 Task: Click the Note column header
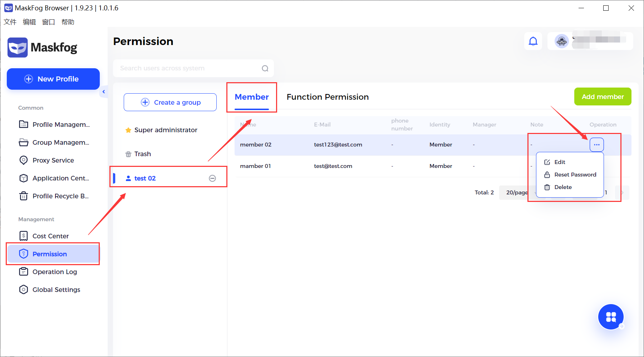coord(537,124)
